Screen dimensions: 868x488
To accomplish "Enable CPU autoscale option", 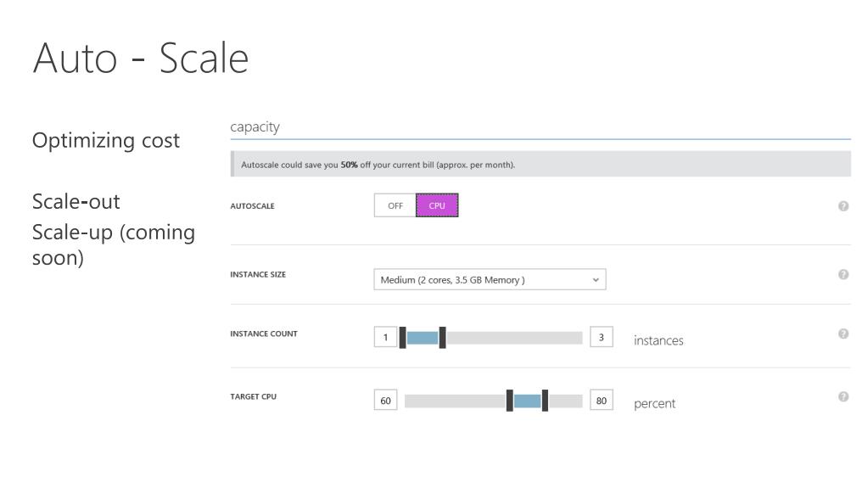I will (x=437, y=205).
